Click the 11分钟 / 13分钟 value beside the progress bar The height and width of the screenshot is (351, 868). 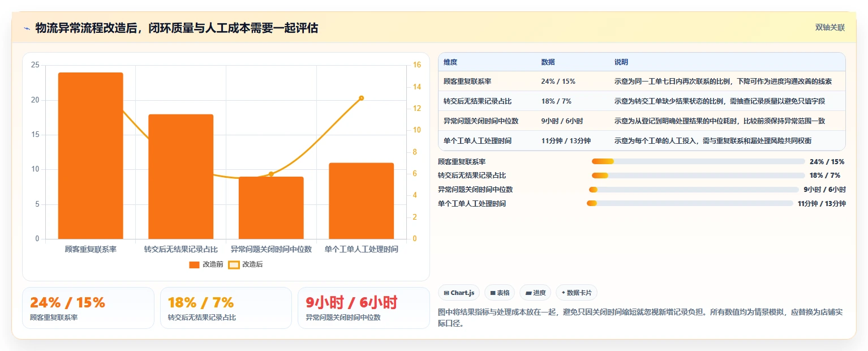[x=822, y=203]
